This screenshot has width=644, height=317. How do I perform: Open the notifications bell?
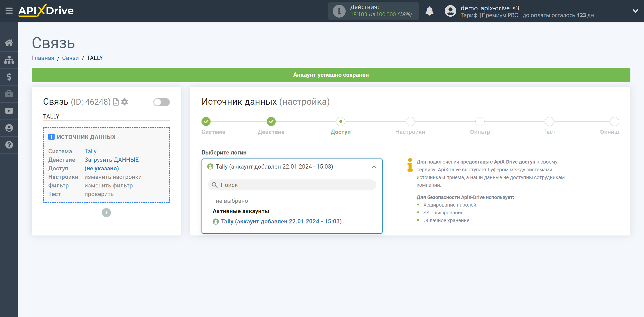tap(429, 11)
